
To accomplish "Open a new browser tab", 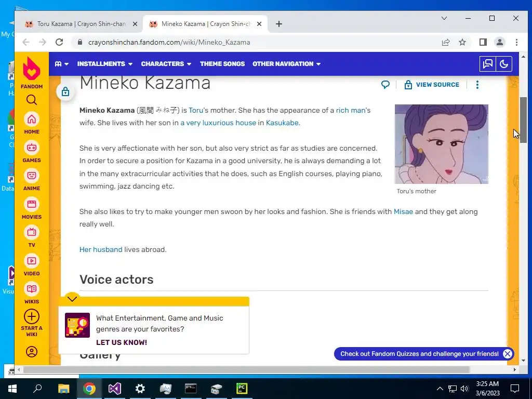I will pyautogui.click(x=279, y=24).
